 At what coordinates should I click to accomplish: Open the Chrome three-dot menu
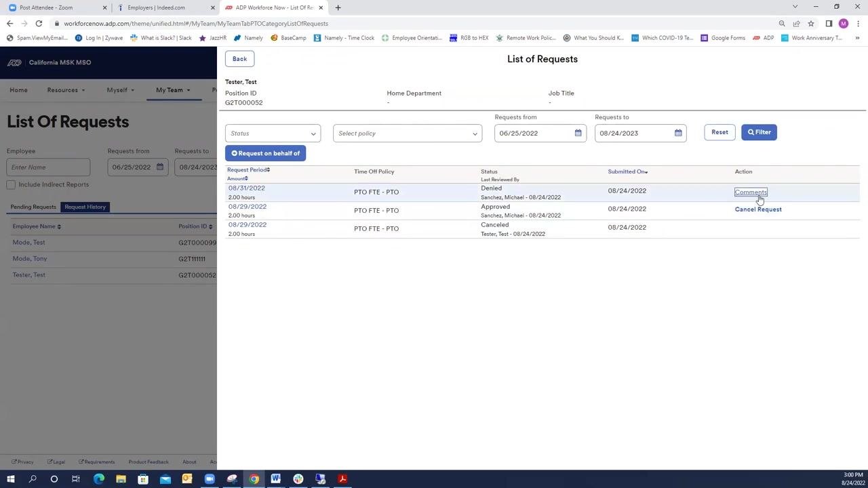coord(858,24)
